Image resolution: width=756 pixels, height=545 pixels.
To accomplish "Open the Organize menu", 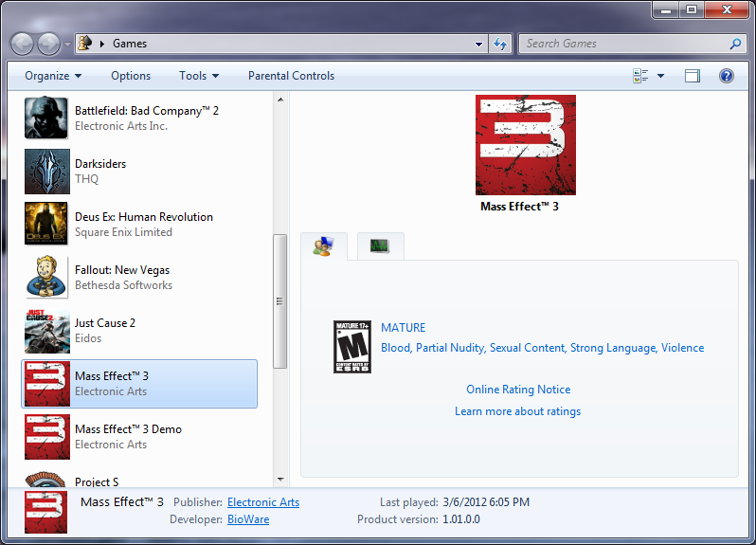I will coord(53,76).
